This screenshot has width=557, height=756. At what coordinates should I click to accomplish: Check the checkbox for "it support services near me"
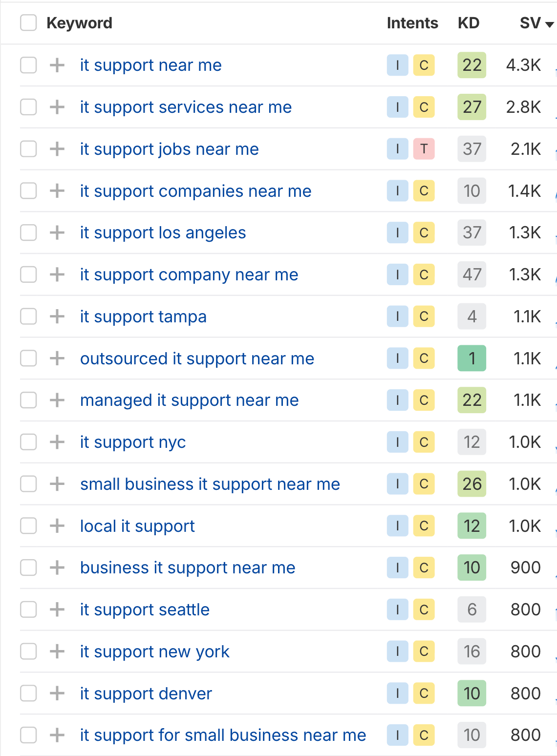[28, 107]
